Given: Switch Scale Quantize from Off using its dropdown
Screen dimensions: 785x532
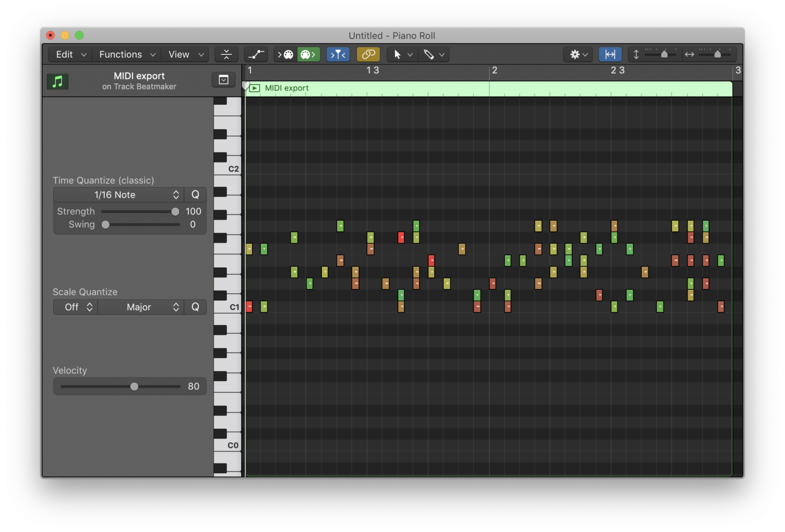Looking at the screenshot, I should coord(75,307).
